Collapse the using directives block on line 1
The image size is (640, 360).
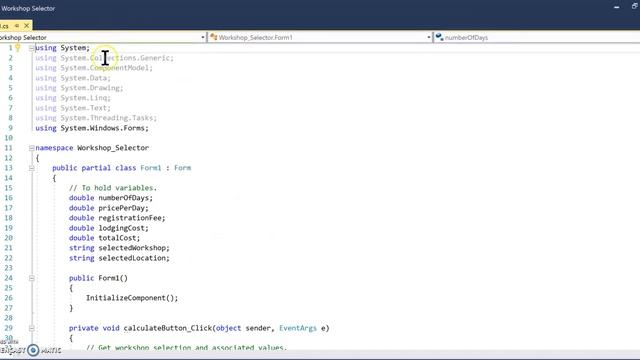(31, 48)
